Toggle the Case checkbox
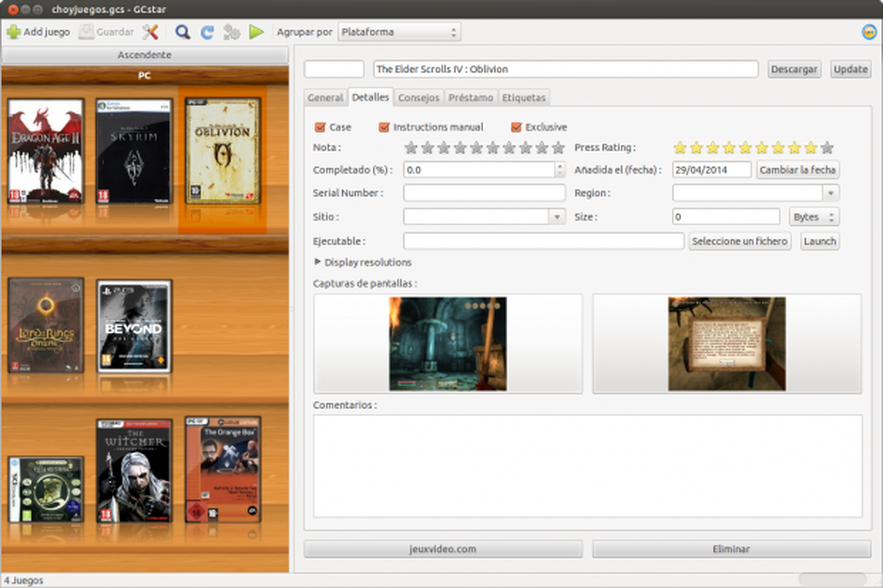Viewport: 883px width, 588px height. point(320,127)
